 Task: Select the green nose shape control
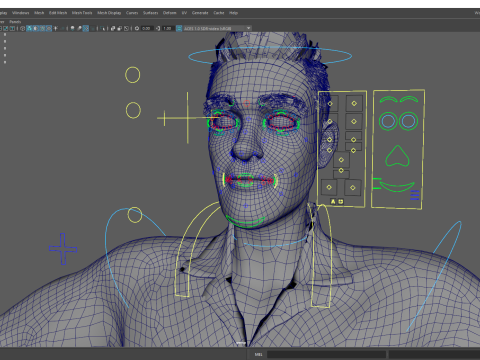pyautogui.click(x=397, y=156)
